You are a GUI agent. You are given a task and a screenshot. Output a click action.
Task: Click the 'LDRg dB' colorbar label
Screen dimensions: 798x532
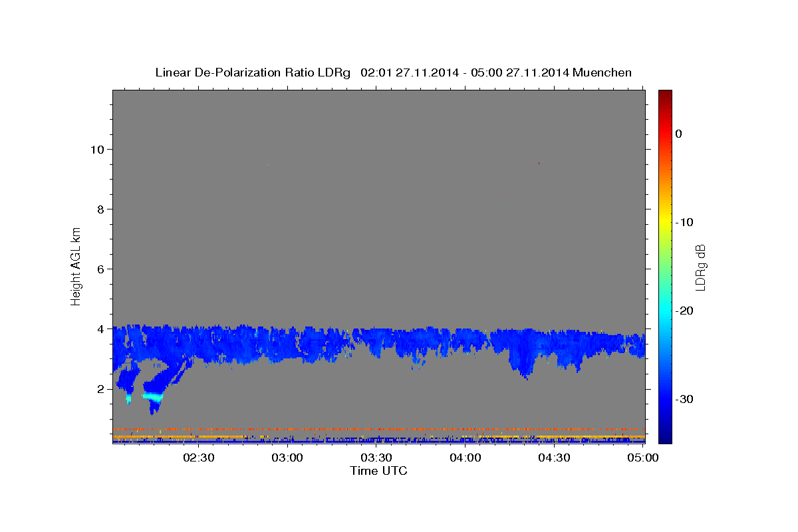700,266
